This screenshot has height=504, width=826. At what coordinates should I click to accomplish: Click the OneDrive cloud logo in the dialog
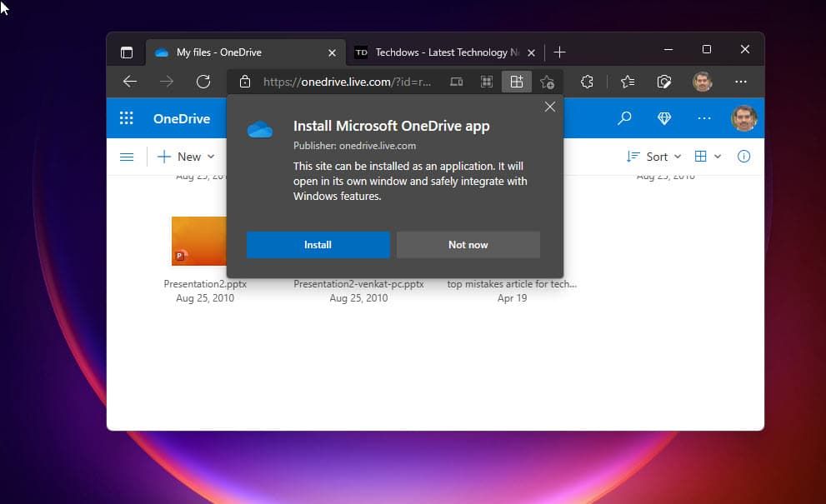pyautogui.click(x=260, y=129)
